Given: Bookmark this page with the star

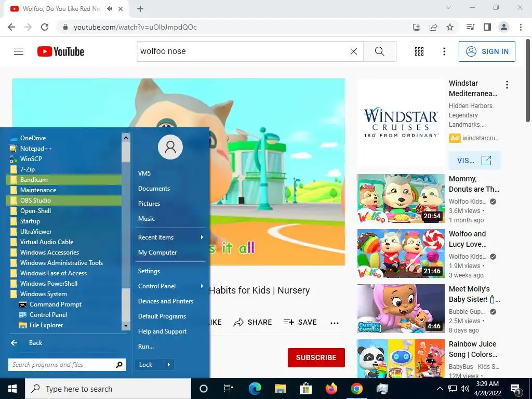Looking at the screenshot, I should [450, 27].
